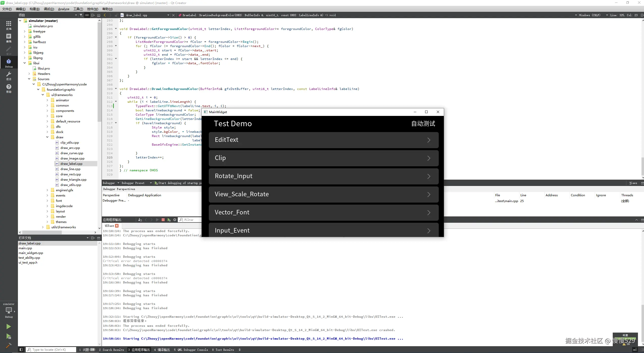Viewport: 644px width, 353px height.
Task: Expand the freetype project node
Action: [x=24, y=31]
